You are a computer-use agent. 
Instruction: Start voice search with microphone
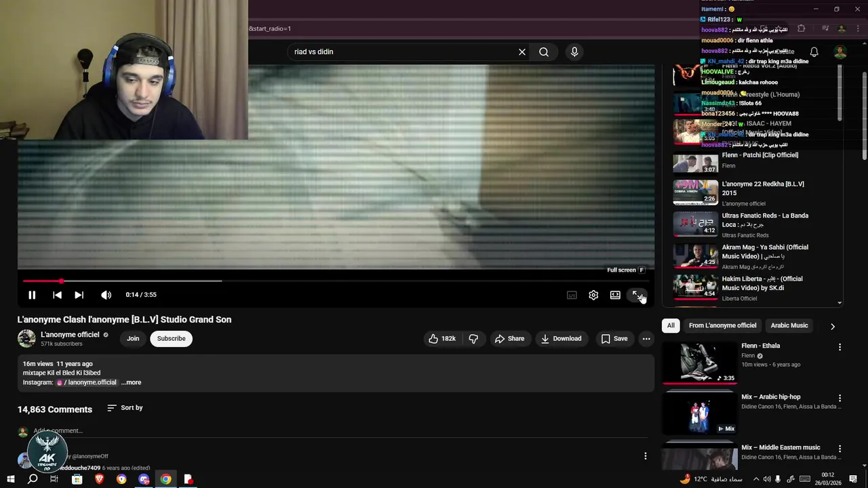tap(574, 52)
